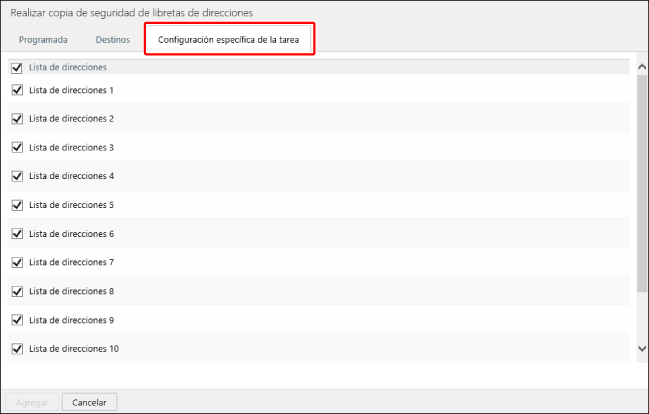The width and height of the screenshot is (649, 414).
Task: Uncheck Lista de direcciones 8
Action: tap(17, 291)
